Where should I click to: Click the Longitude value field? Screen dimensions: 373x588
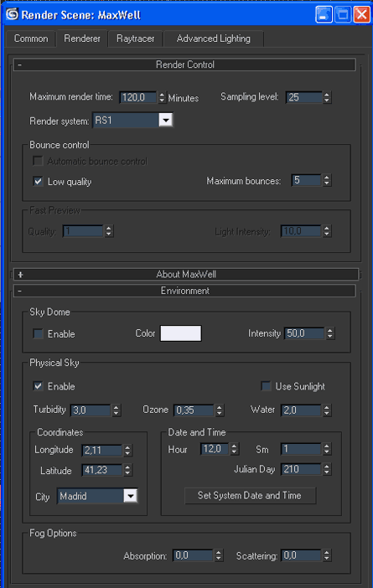pos(102,450)
